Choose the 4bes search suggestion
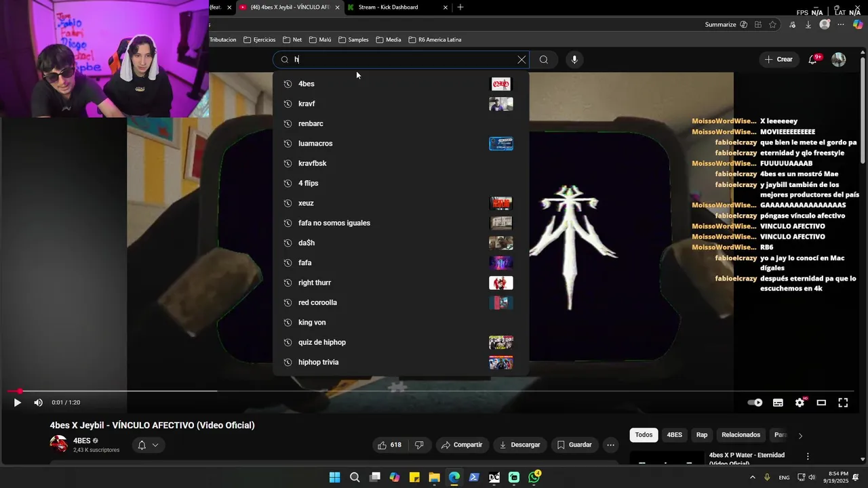Viewport: 868px width, 488px height. coord(401,84)
